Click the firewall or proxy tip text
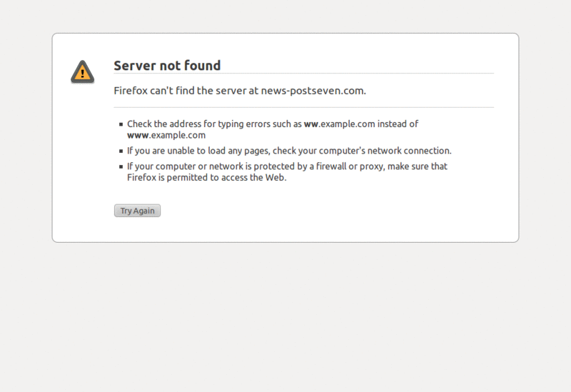The width and height of the screenshot is (571, 392). 287,171
